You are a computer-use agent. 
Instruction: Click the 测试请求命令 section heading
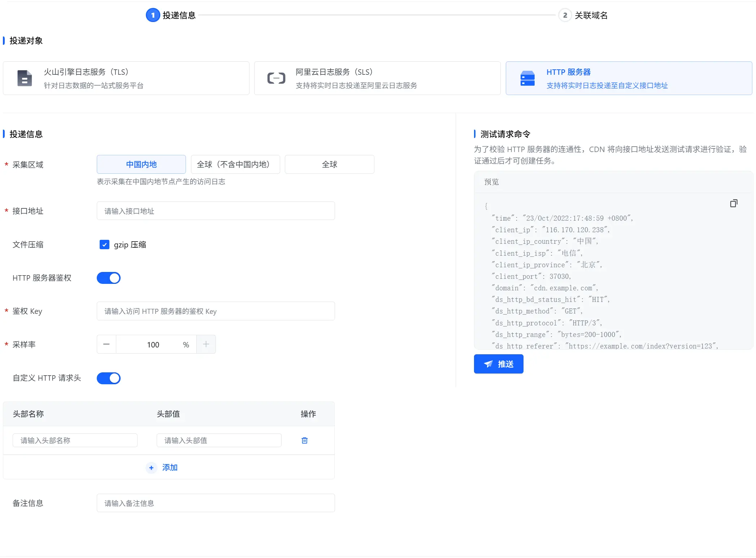[x=505, y=134]
